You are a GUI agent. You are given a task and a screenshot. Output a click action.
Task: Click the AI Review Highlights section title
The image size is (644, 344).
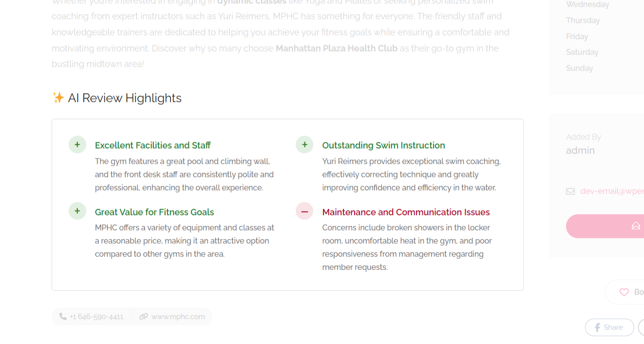(x=125, y=98)
